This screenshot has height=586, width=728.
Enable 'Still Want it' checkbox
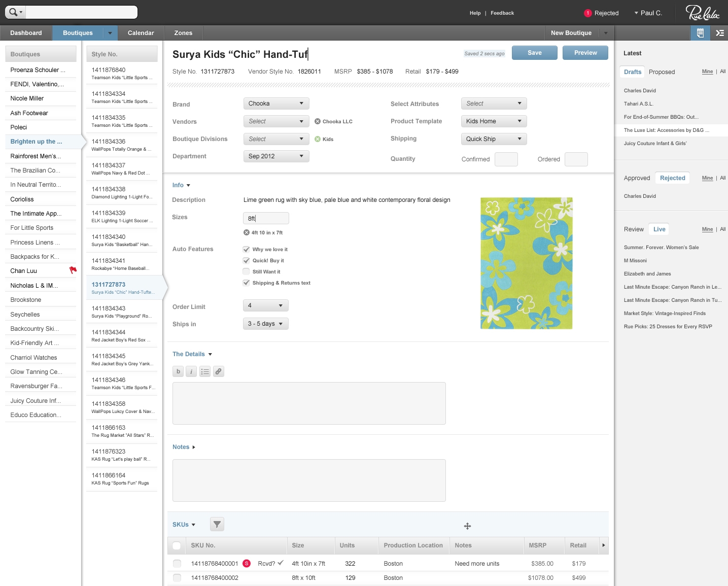point(246,271)
